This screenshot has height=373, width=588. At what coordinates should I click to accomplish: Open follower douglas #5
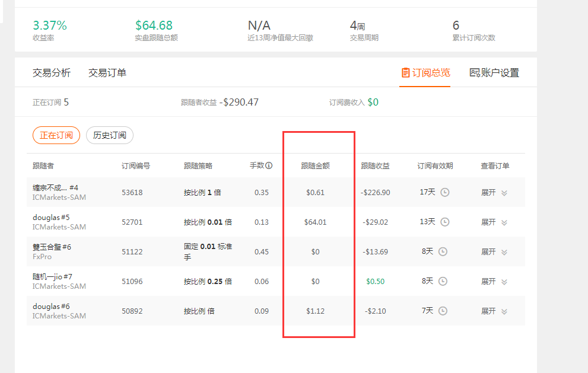coord(51,218)
